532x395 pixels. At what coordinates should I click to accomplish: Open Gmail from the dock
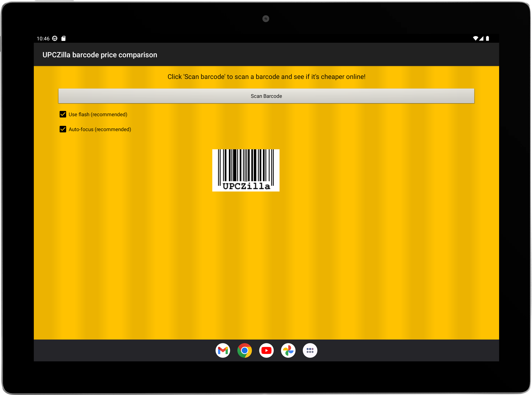(x=223, y=350)
